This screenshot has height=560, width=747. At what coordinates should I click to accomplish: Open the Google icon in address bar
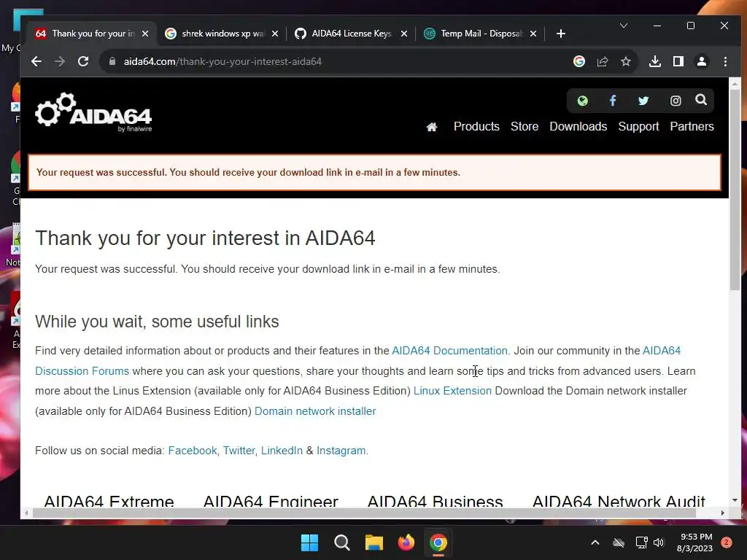pyautogui.click(x=578, y=61)
